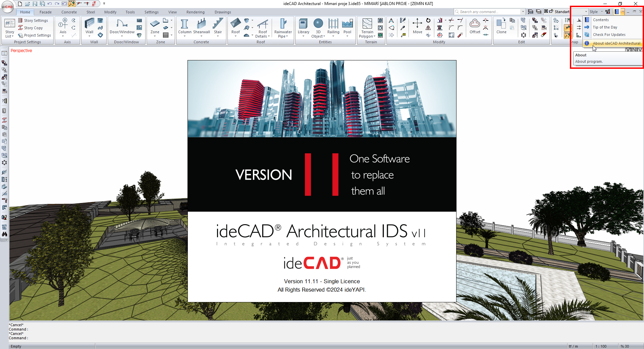Switch to the Drawings ribbon tab
Image resolution: width=644 pixels, height=349 pixels.
tap(223, 12)
